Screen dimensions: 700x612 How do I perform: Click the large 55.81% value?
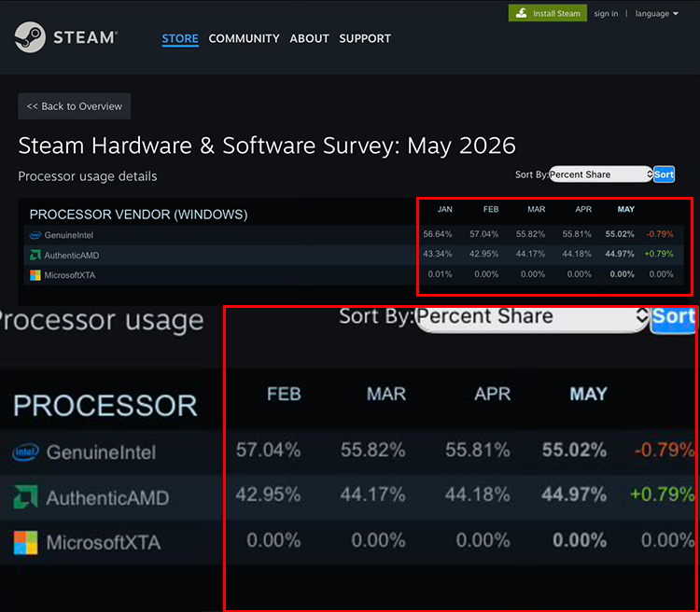(x=477, y=450)
